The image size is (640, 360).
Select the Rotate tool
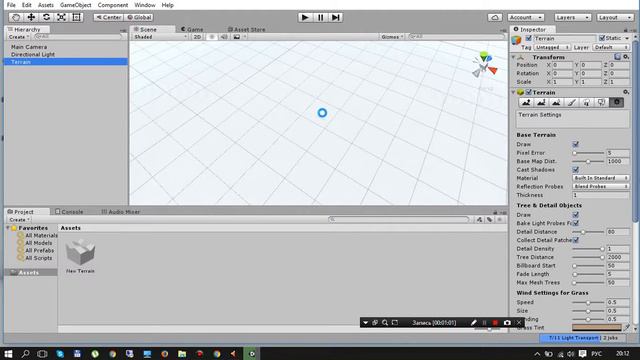coord(46,17)
